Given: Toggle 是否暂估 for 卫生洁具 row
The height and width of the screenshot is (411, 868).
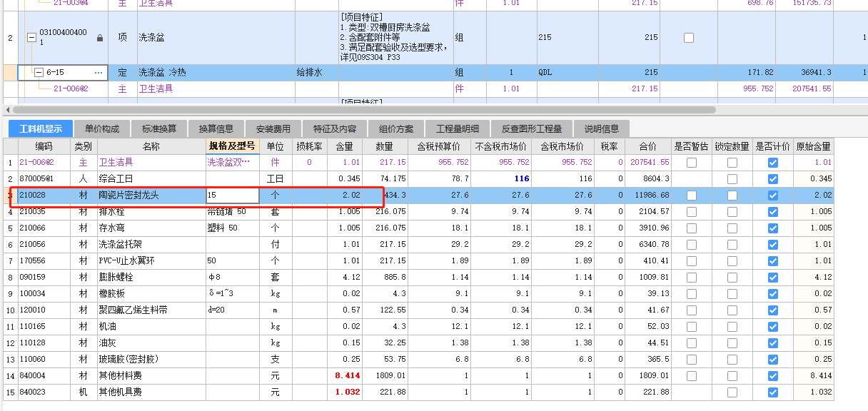Looking at the screenshot, I should 691,163.
